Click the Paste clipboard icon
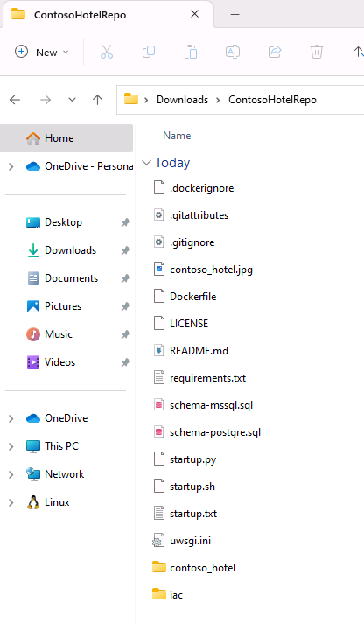Screen dimensions: 364x624 (191, 53)
